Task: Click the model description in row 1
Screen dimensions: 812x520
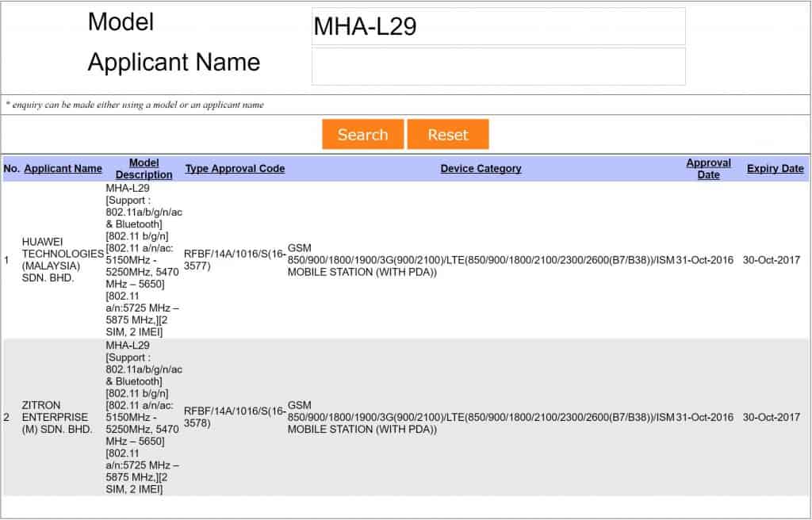Action: click(x=144, y=260)
